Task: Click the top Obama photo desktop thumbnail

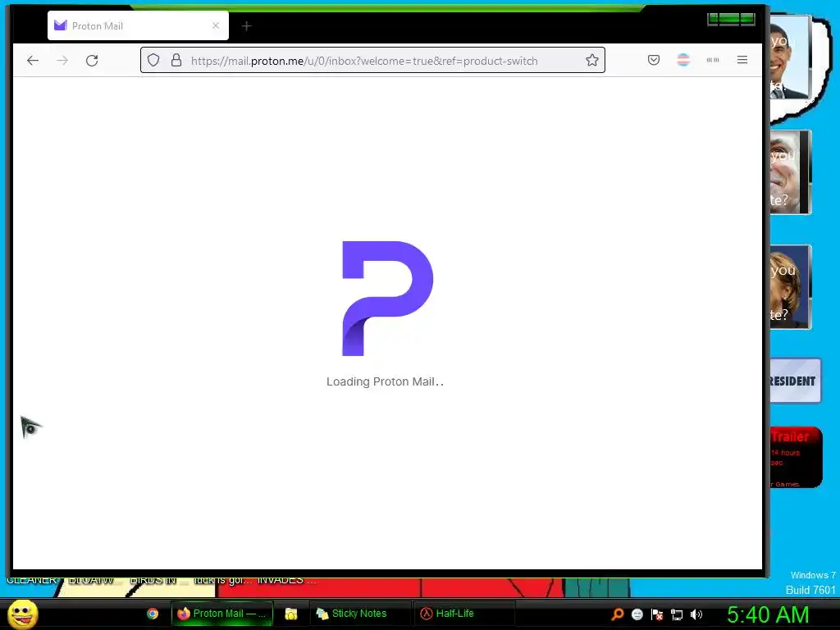Action: (x=791, y=57)
